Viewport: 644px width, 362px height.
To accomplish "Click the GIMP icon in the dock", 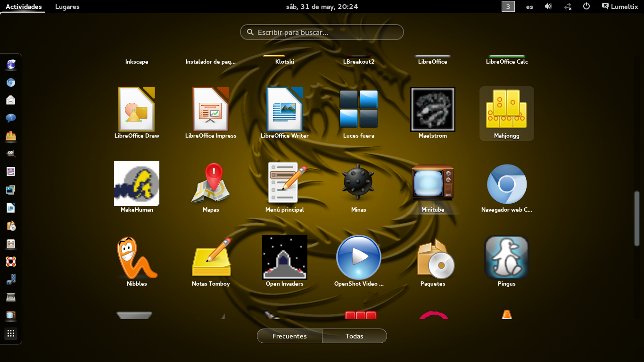I will coord(11,154).
